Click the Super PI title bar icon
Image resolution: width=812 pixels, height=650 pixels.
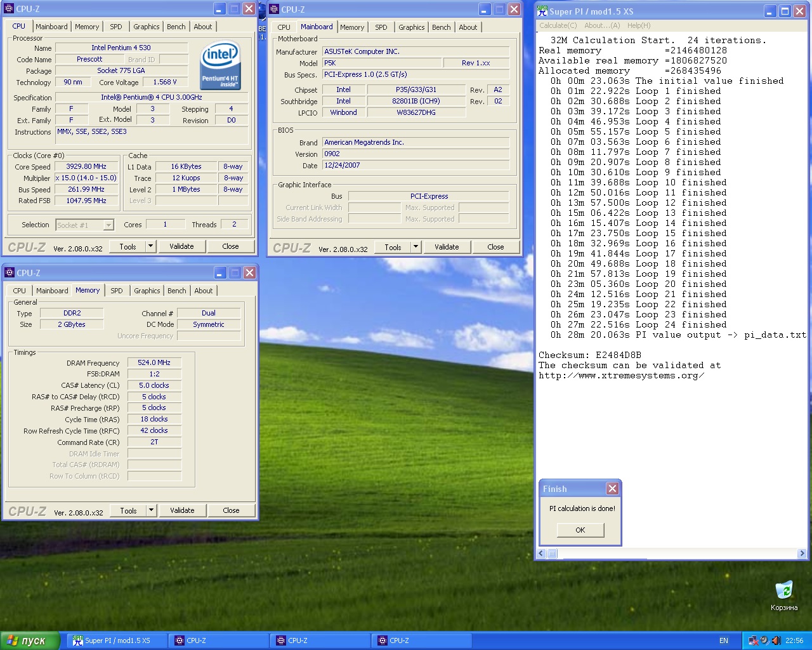[x=542, y=11]
